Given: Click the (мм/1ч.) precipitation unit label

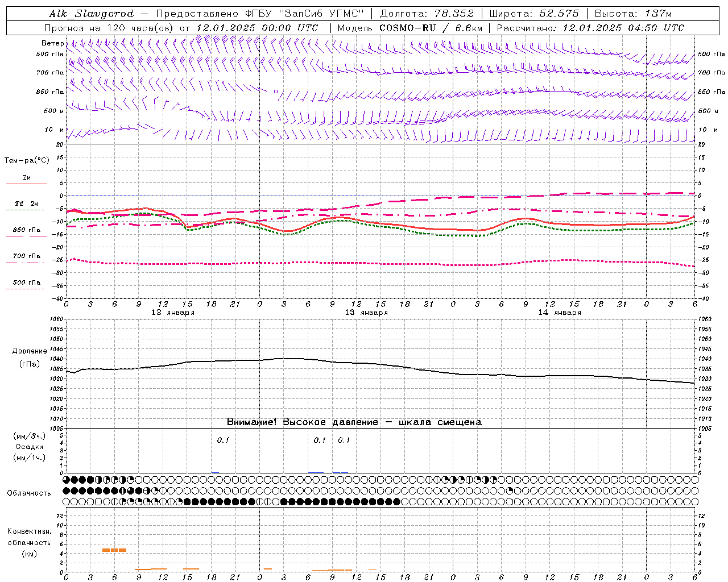Looking at the screenshot, I should point(30,458).
